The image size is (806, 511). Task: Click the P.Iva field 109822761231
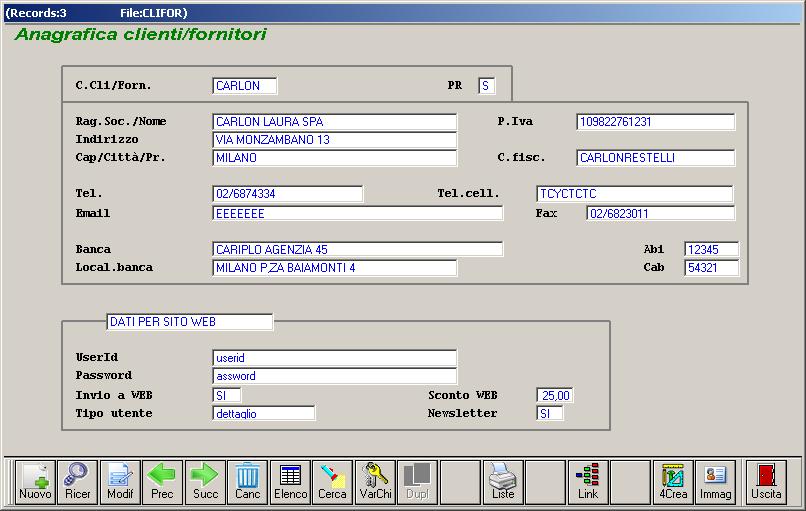(655, 122)
